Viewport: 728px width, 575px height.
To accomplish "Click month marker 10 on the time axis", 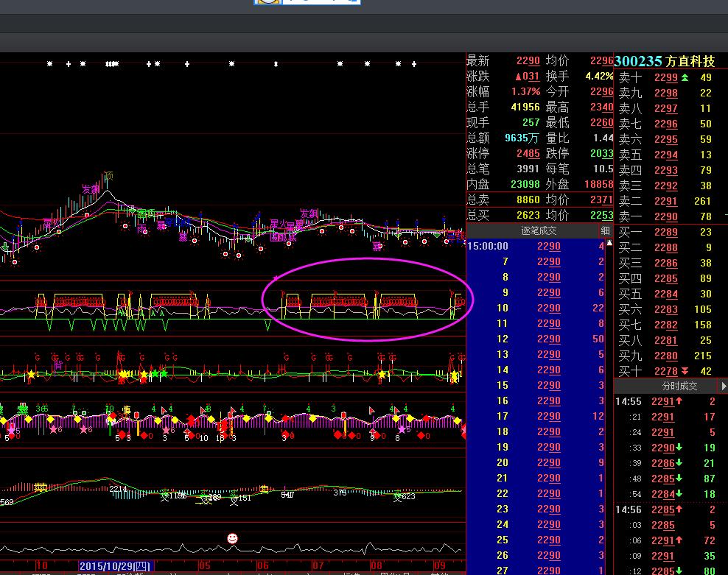I will click(x=42, y=565).
